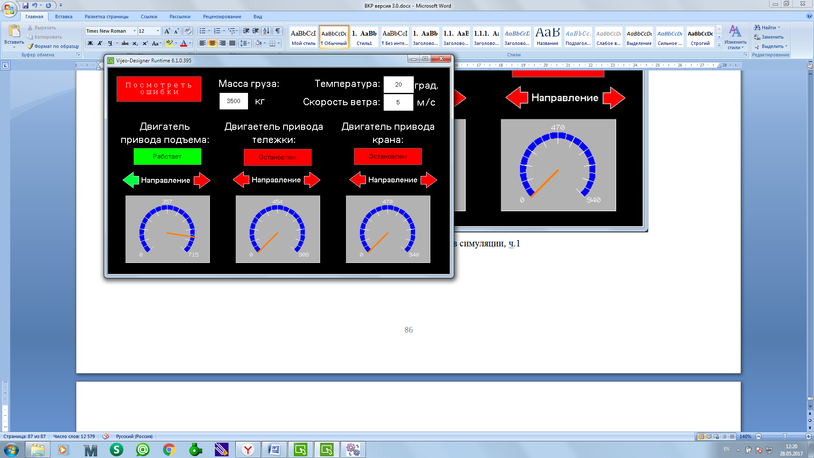Screen dimensions: 814x458
Task: Click the text highlight color marker
Action: coord(169,44)
